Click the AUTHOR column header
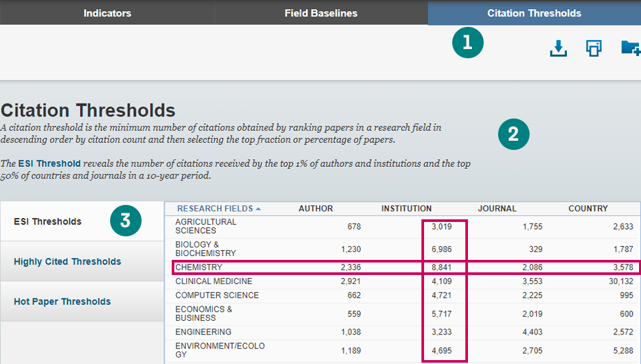 (316, 208)
